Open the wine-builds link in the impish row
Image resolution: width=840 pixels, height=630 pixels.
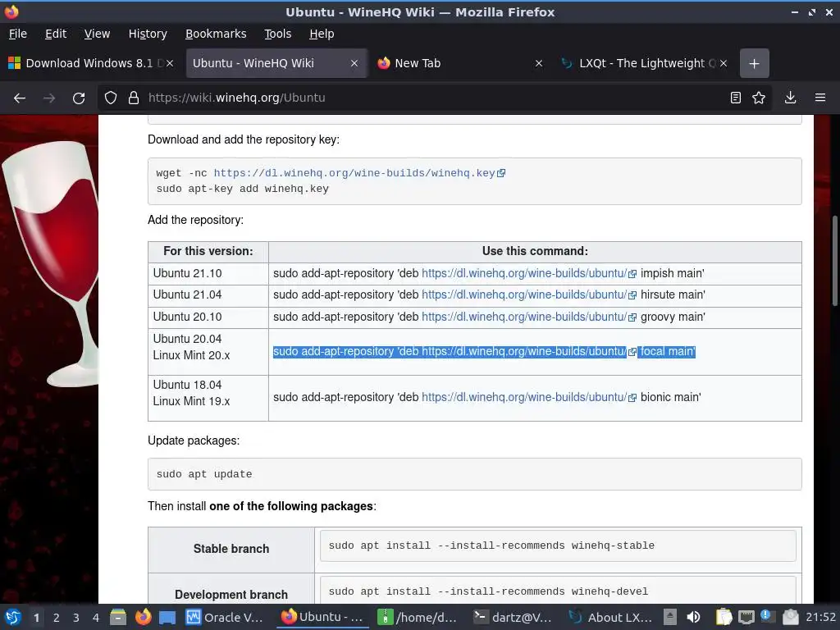tap(529, 273)
